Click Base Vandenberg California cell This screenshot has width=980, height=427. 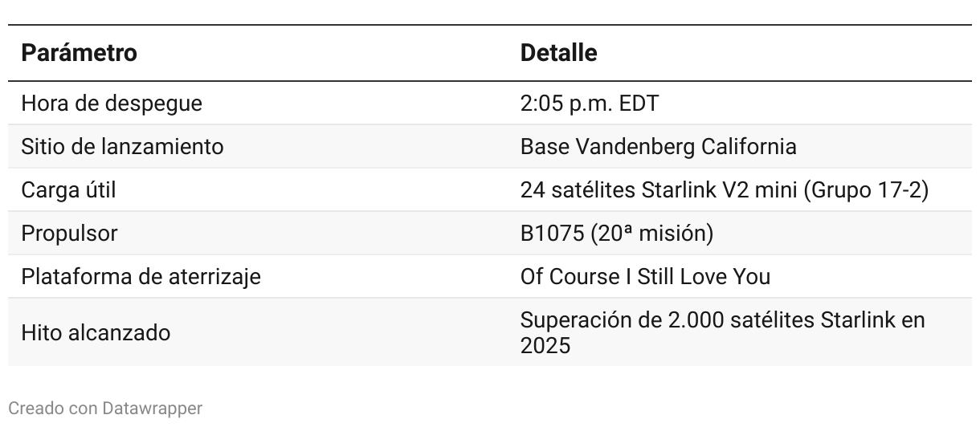[658, 147]
